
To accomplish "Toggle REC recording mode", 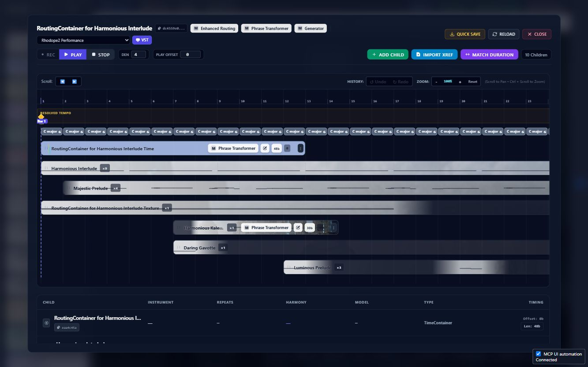I will [48, 55].
